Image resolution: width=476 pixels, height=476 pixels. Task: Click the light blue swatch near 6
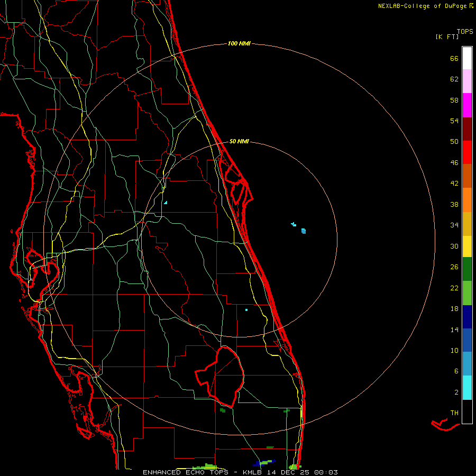(467, 364)
